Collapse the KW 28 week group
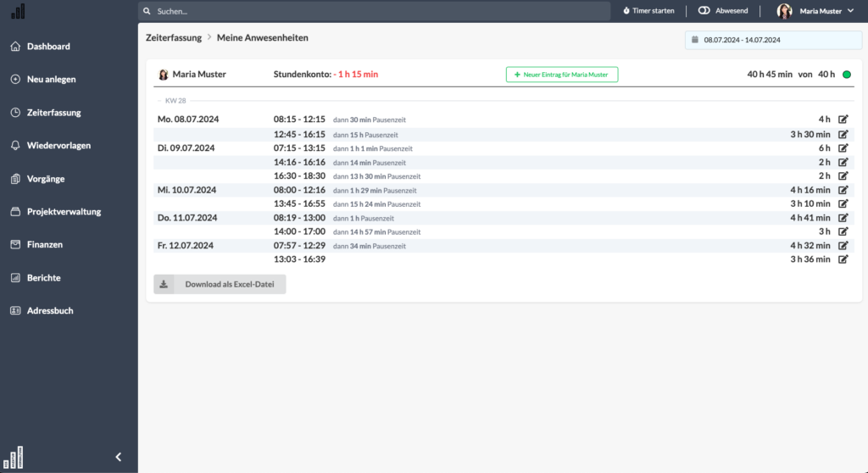This screenshot has height=473, width=868. coord(159,101)
